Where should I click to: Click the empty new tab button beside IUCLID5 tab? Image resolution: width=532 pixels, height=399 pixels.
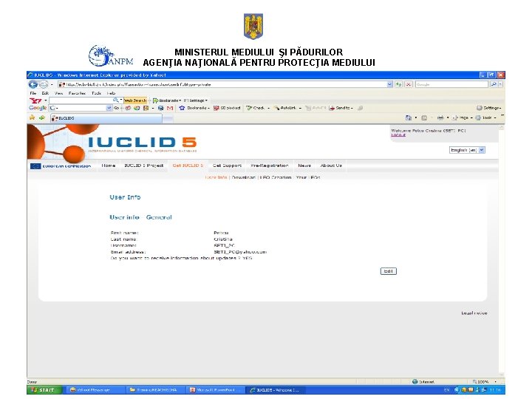(x=168, y=118)
